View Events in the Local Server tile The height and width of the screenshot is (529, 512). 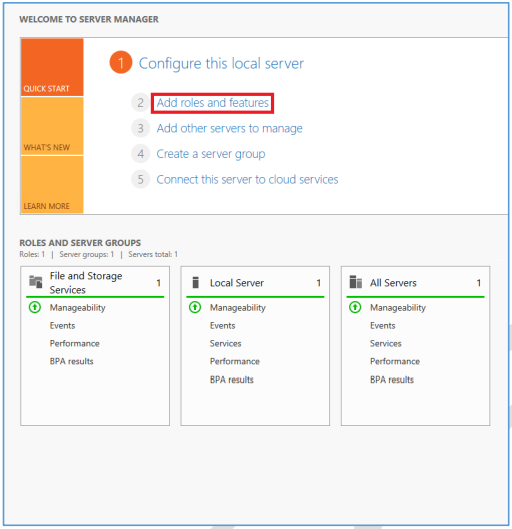point(222,326)
